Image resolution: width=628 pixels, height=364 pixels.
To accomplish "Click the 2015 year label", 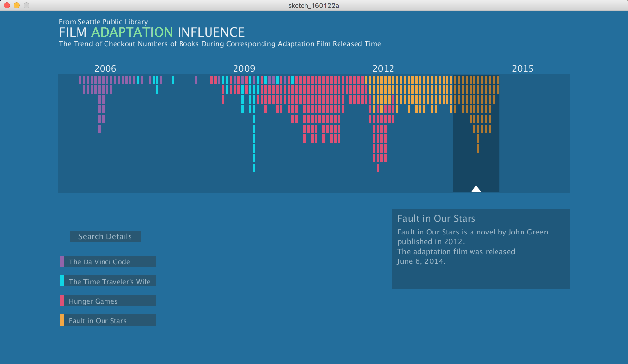I will tap(522, 68).
